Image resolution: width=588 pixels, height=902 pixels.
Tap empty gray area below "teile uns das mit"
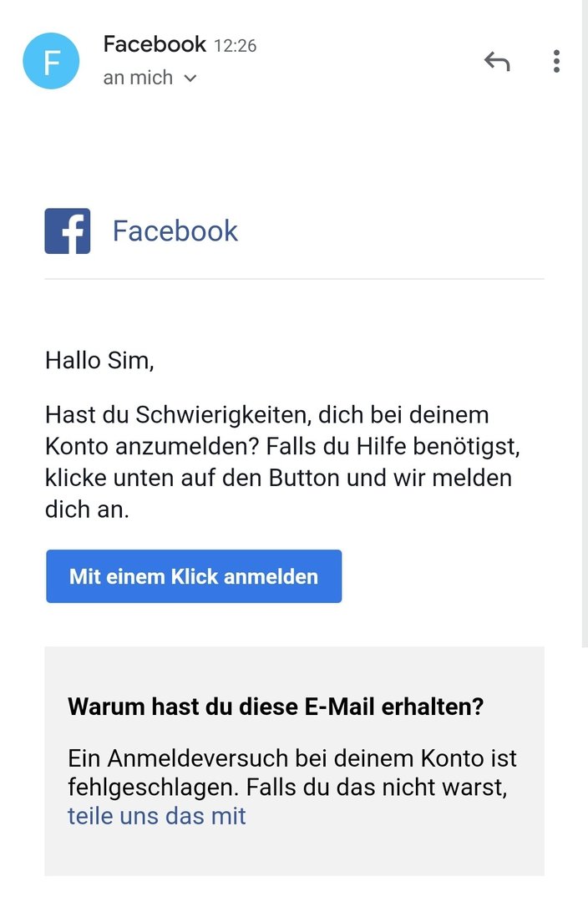point(295,854)
